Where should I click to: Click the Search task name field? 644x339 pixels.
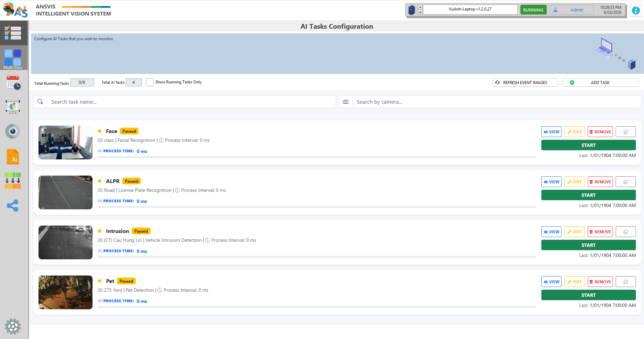(191, 102)
